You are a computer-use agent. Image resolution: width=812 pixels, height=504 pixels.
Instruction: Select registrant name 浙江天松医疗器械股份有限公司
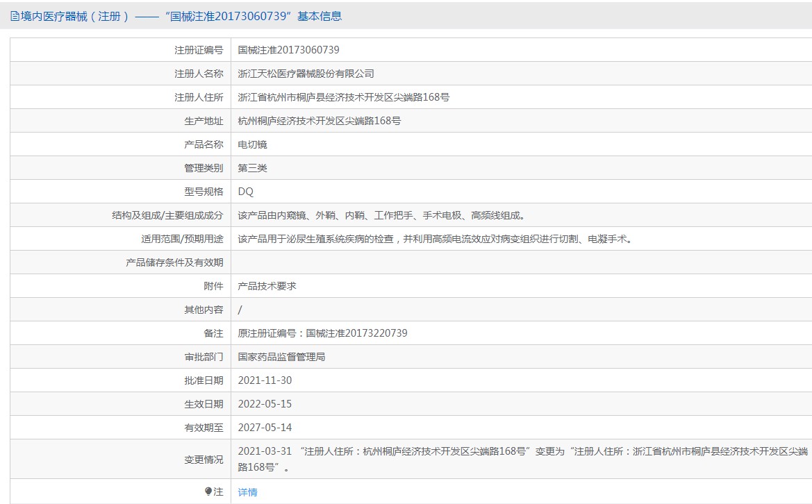click(306, 74)
